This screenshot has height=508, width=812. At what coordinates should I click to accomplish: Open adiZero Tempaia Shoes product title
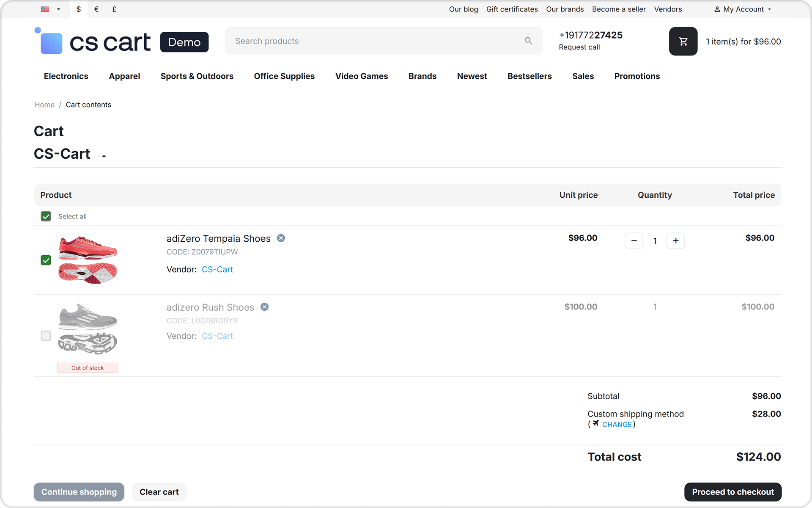[x=218, y=238]
